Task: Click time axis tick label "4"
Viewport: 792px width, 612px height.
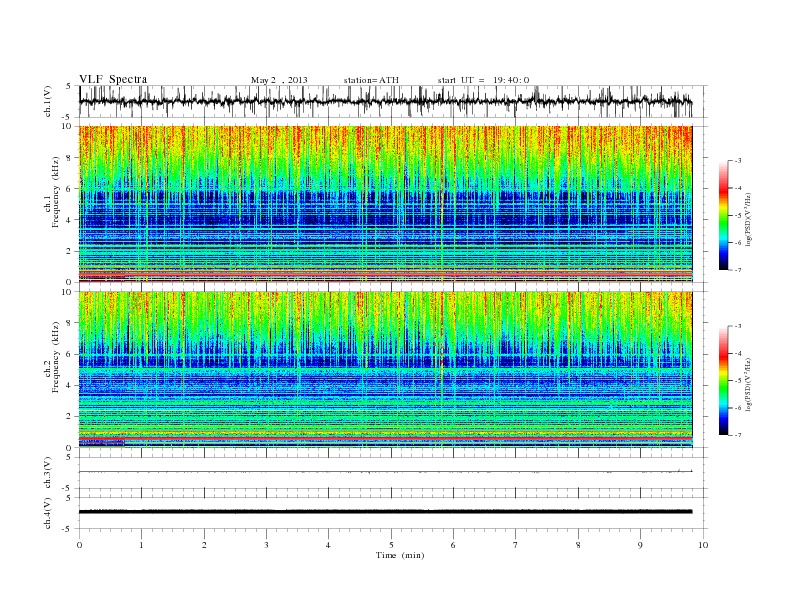Action: coord(329,545)
